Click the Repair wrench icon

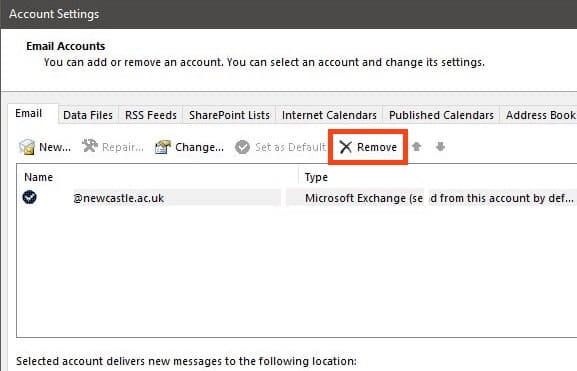89,146
